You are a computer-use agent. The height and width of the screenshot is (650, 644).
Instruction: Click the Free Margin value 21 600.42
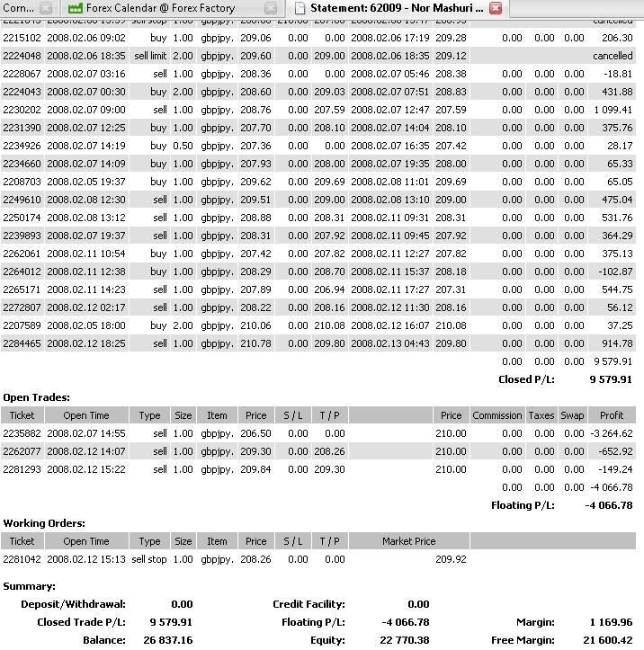610,640
